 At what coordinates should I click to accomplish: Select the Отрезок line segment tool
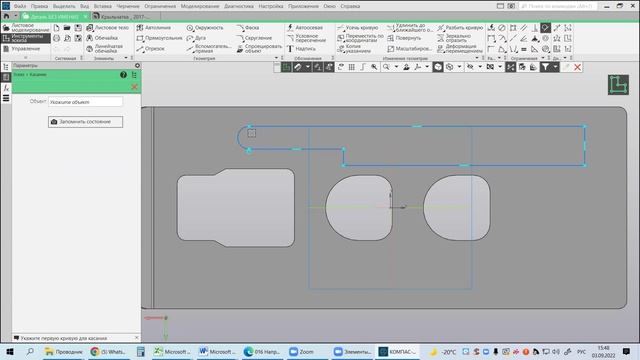(151, 49)
